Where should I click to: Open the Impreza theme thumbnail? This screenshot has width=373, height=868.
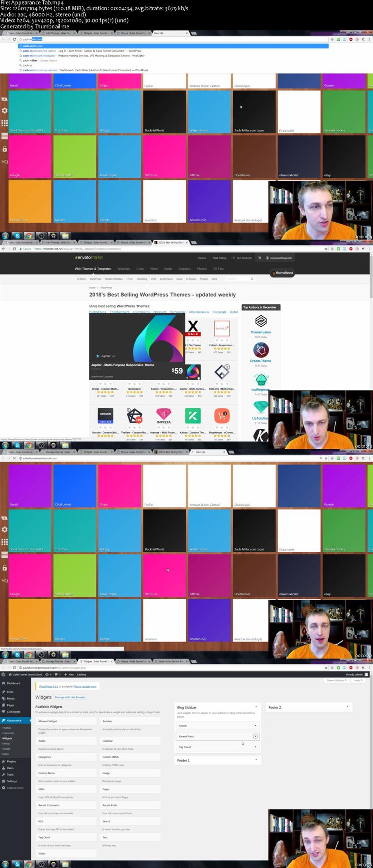pos(164,416)
